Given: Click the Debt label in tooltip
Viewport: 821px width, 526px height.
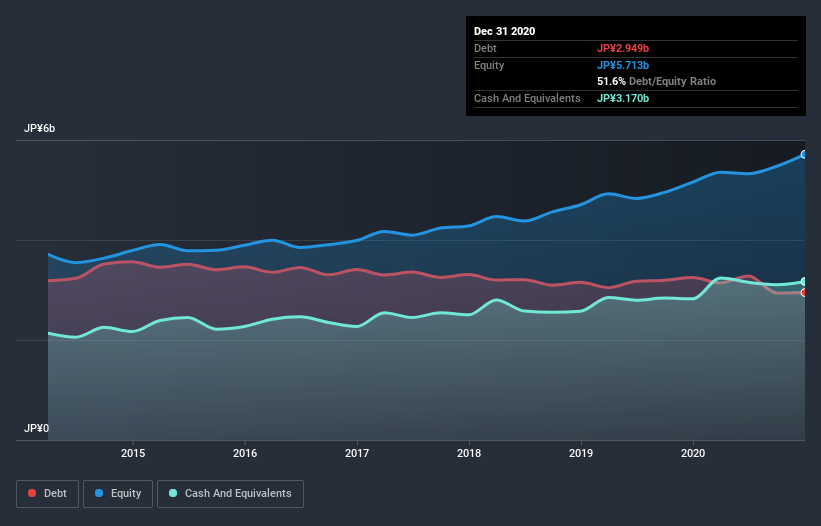Looking at the screenshot, I should pyautogui.click(x=485, y=48).
